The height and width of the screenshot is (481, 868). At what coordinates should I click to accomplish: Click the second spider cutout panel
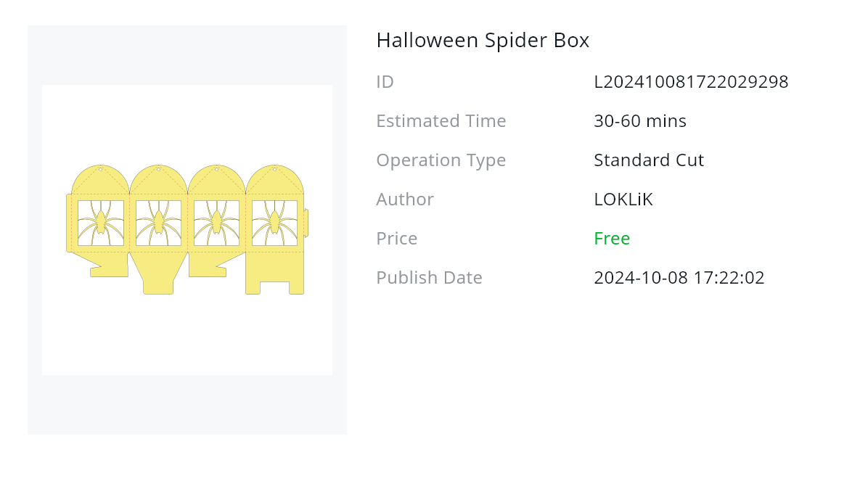[158, 223]
